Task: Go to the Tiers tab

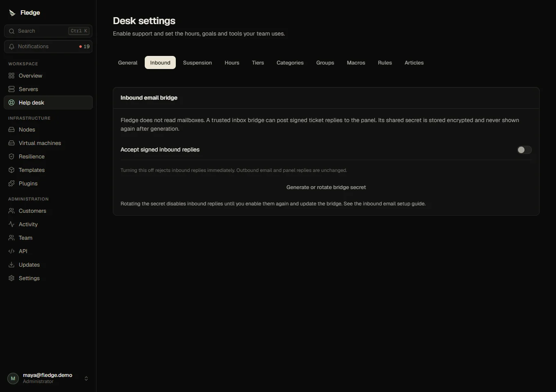Action: pos(258,62)
